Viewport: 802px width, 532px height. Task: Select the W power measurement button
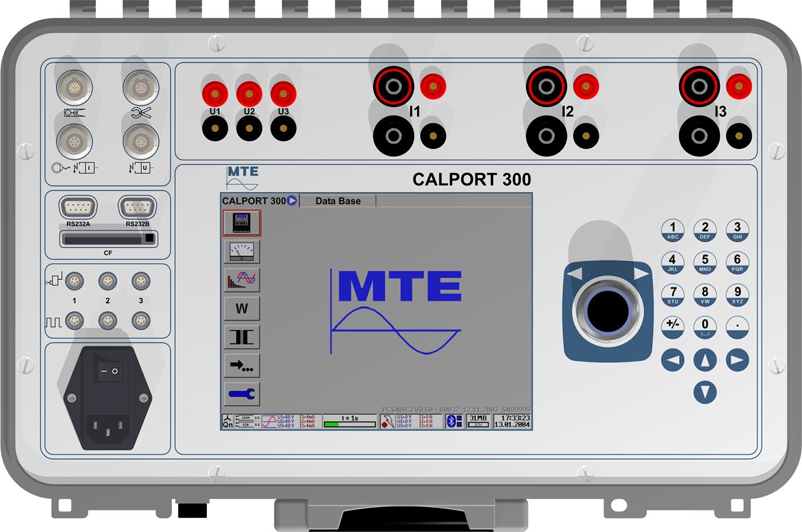click(242, 308)
